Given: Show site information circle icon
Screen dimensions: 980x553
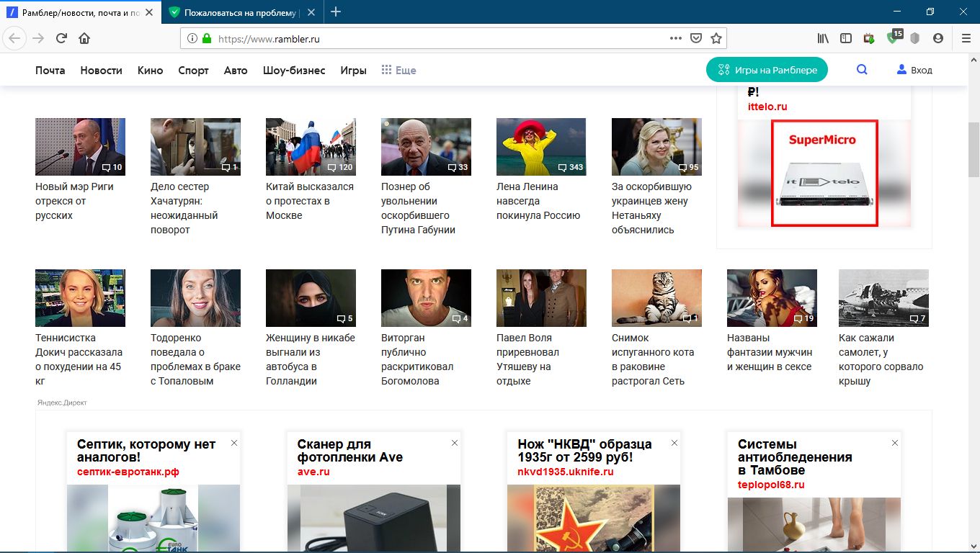Looking at the screenshot, I should 192,39.
